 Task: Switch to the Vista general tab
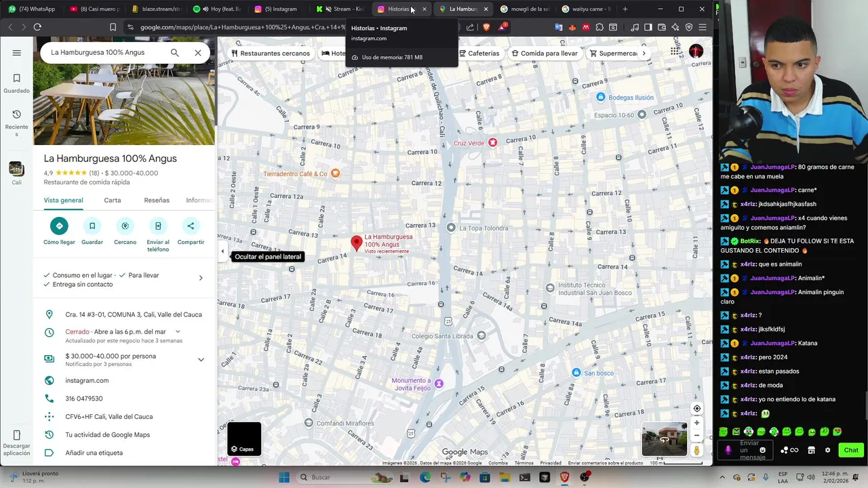(63, 200)
